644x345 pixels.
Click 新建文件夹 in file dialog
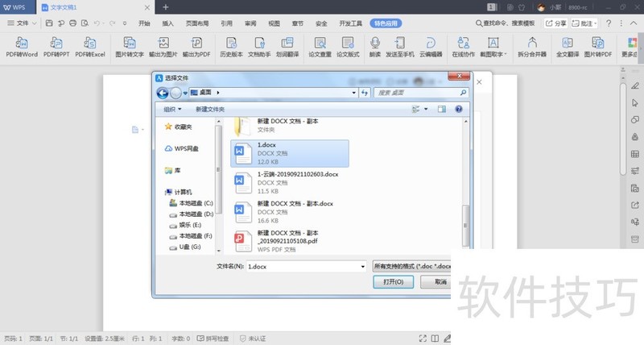210,110
